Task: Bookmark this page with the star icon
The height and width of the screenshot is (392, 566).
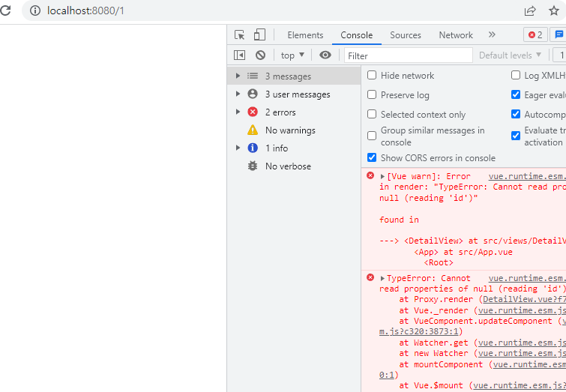Action: coord(554,10)
